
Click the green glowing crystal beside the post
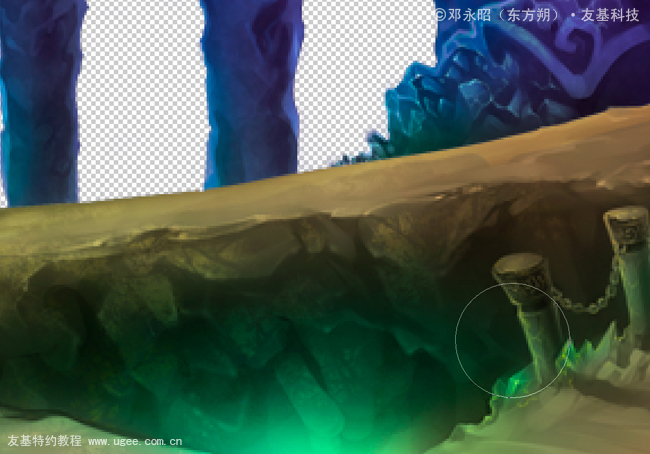pos(512,384)
